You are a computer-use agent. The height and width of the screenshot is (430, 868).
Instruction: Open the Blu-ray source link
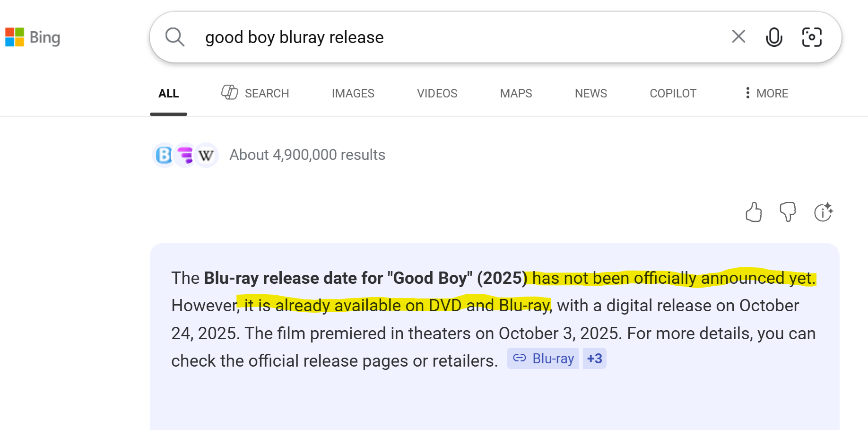click(543, 359)
